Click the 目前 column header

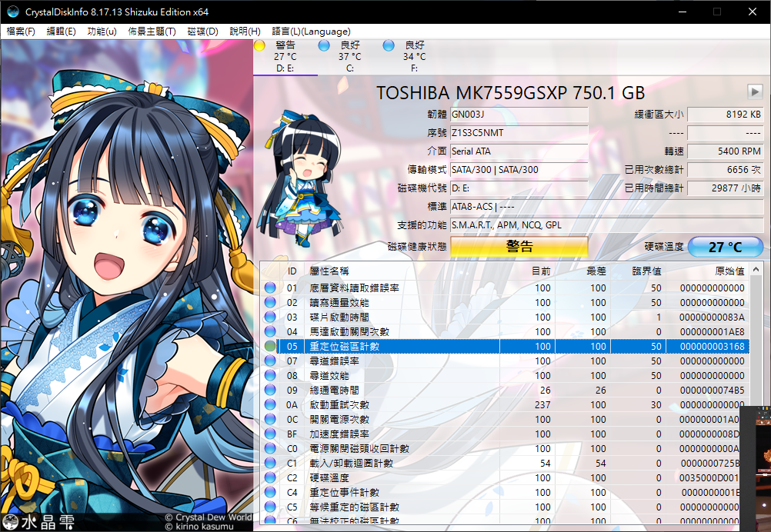[528, 271]
